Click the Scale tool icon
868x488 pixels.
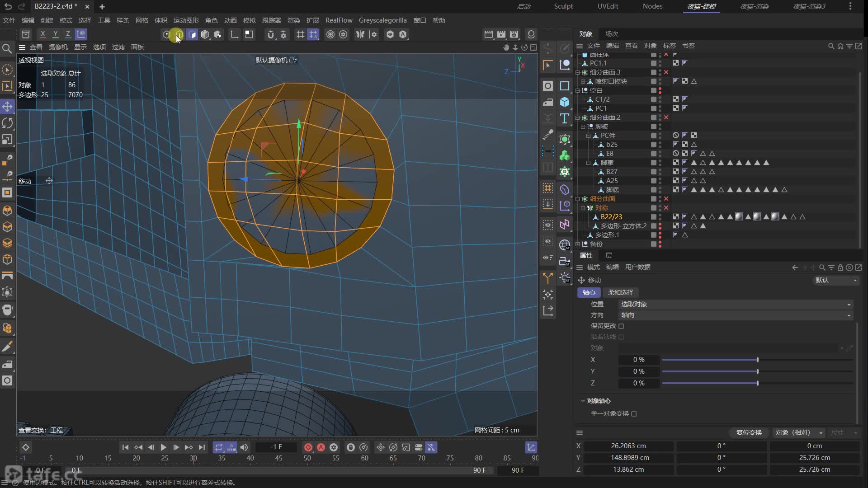coord(7,140)
